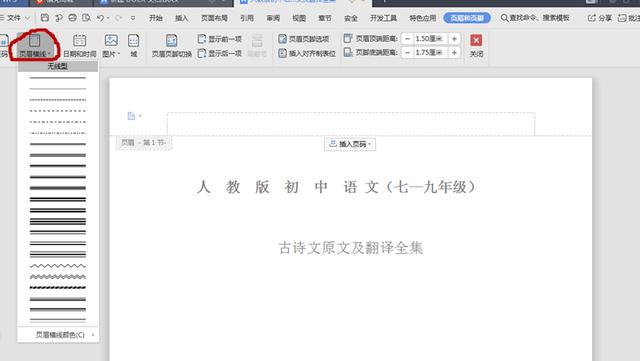The image size is (640, 361).
Task: Click the Redo arrow icon
Action: (118, 18)
